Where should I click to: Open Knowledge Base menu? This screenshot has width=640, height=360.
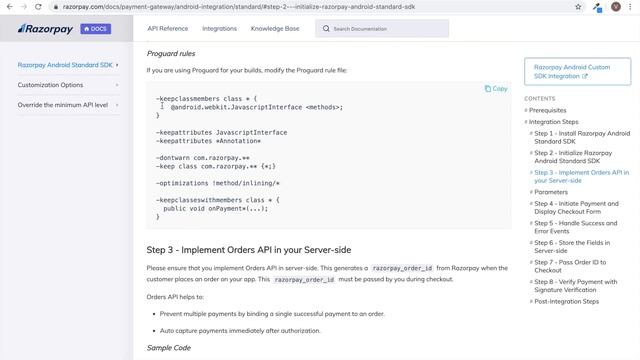point(275,29)
